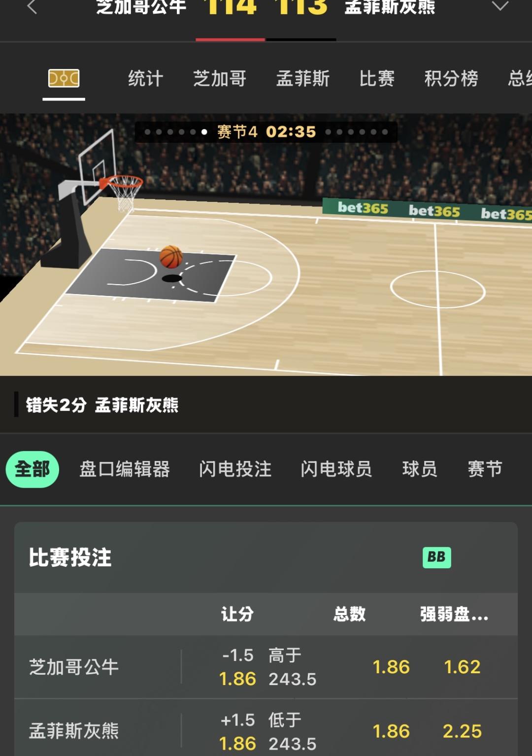Viewport: 532px width, 756px height.
Task: Tap the back arrow beside 芝加哥公牛
Action: click(x=33, y=6)
